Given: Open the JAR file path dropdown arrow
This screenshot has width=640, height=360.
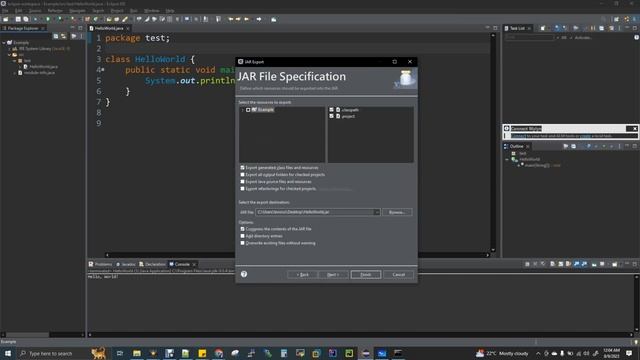Looking at the screenshot, I should 376,212.
